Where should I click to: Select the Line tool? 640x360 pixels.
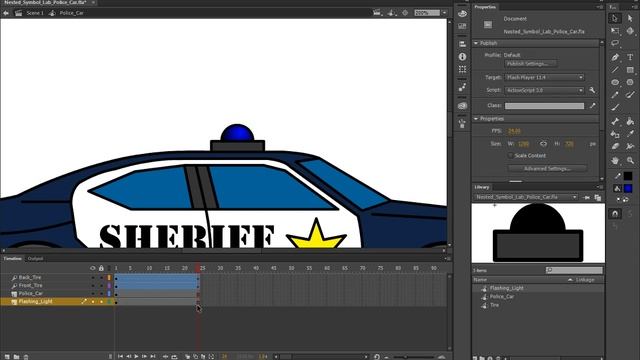coord(615,70)
